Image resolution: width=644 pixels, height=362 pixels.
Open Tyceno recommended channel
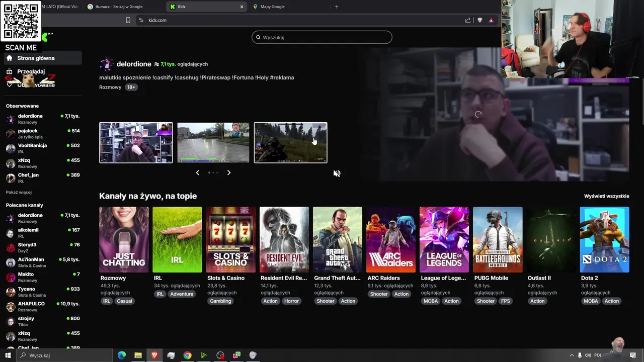click(x=43, y=292)
